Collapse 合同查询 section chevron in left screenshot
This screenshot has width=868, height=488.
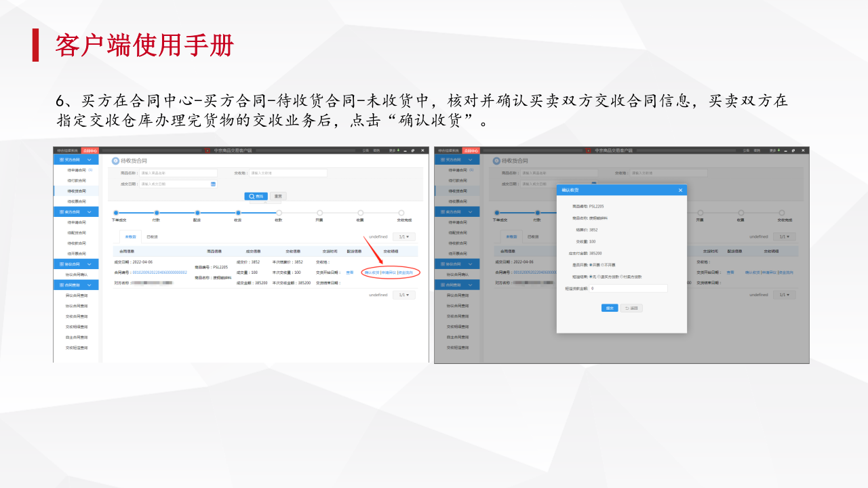click(x=90, y=285)
